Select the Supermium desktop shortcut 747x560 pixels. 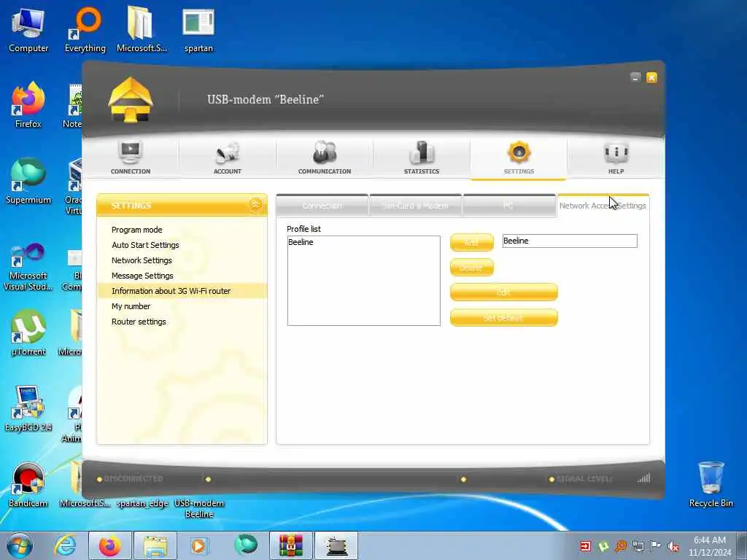click(28, 182)
